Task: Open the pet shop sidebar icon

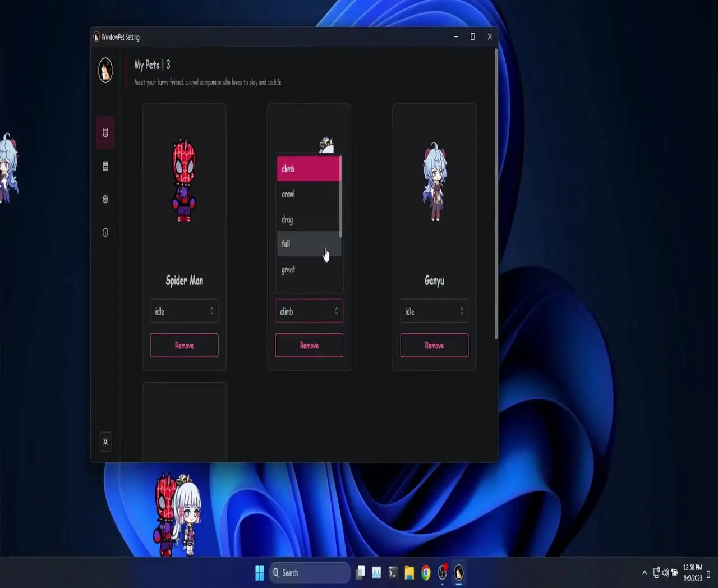Action: click(105, 166)
